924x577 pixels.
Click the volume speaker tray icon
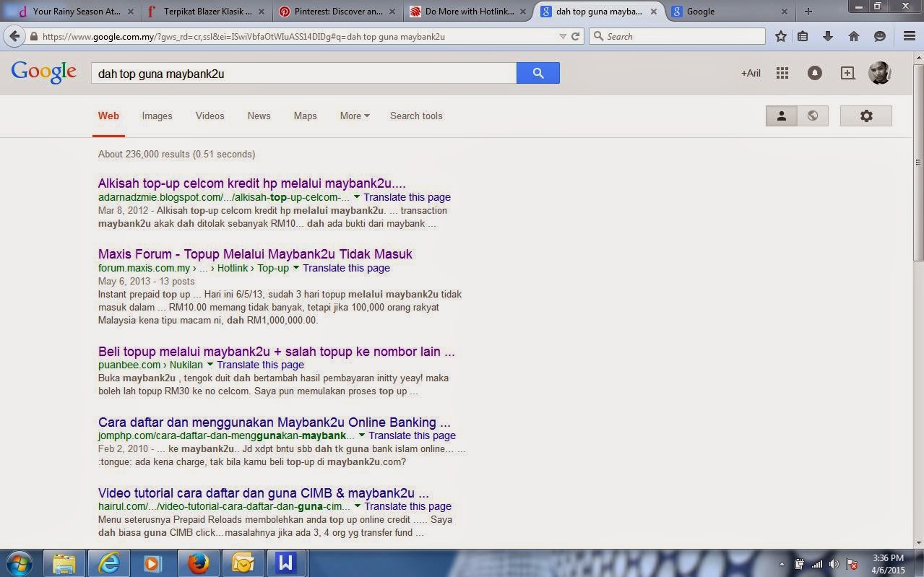(834, 564)
